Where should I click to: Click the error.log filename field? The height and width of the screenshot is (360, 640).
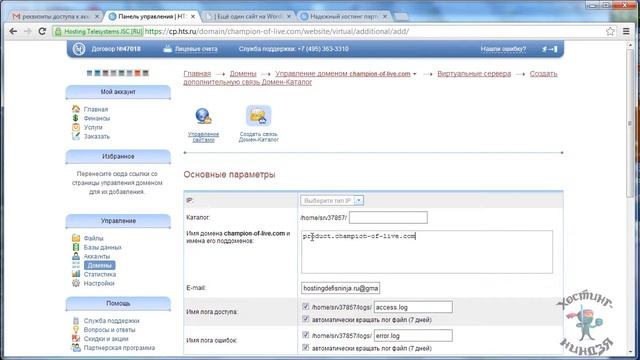[413, 336]
